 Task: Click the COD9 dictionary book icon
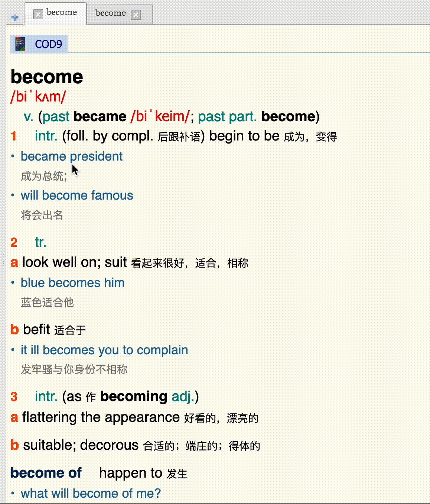pyautogui.click(x=20, y=44)
